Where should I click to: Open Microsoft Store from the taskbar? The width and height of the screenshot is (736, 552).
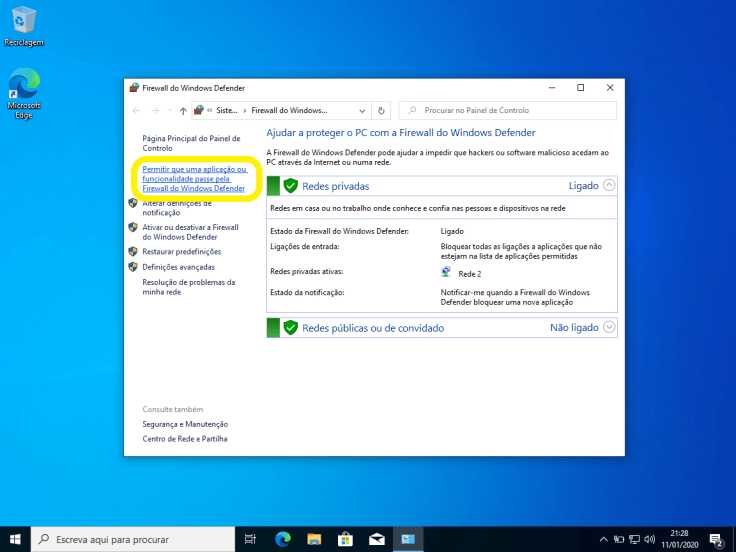[x=345, y=539]
